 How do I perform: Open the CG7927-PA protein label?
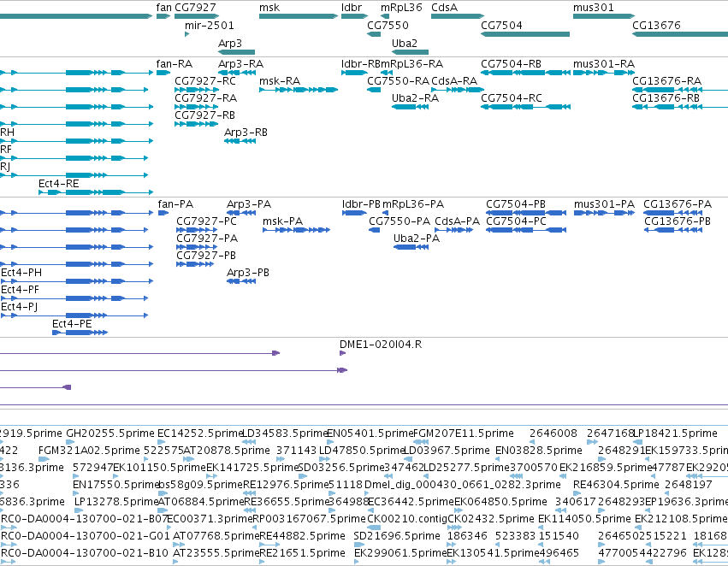click(207, 238)
